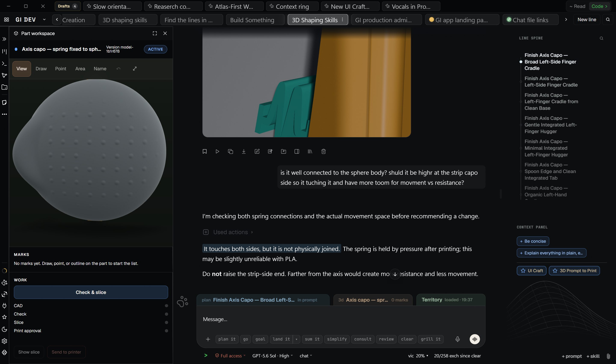The height and width of the screenshot is (364, 616).
Task: Open the notes icon in left sidebar
Action: point(4,103)
